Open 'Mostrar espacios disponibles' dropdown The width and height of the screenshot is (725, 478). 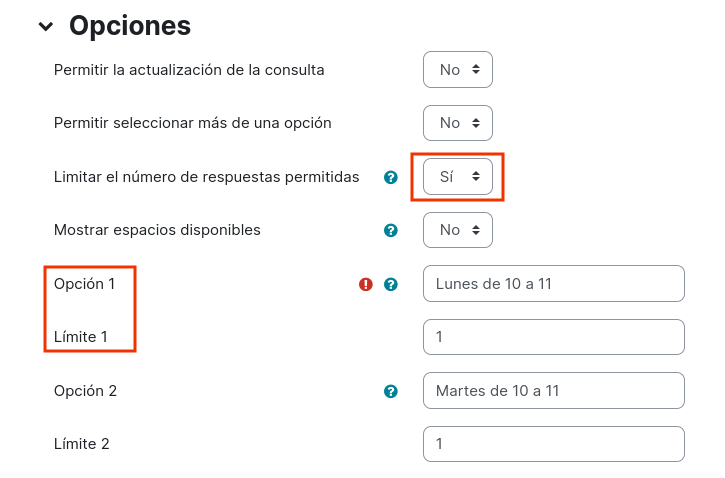click(x=458, y=230)
